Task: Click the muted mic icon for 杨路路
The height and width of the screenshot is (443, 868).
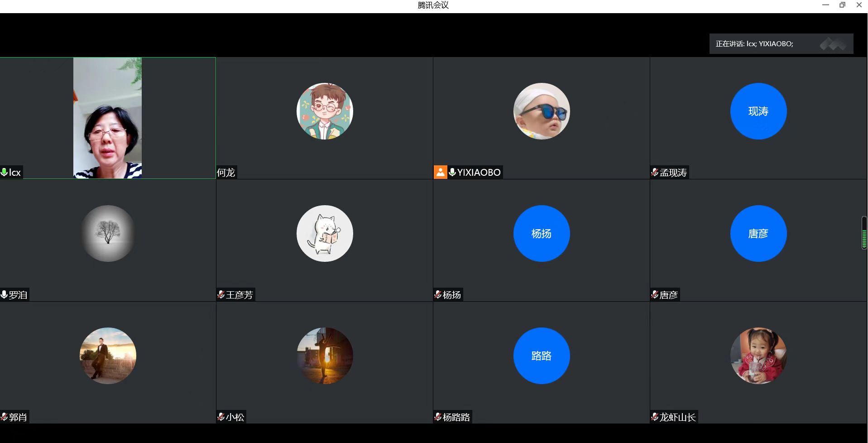Action: pyautogui.click(x=438, y=417)
